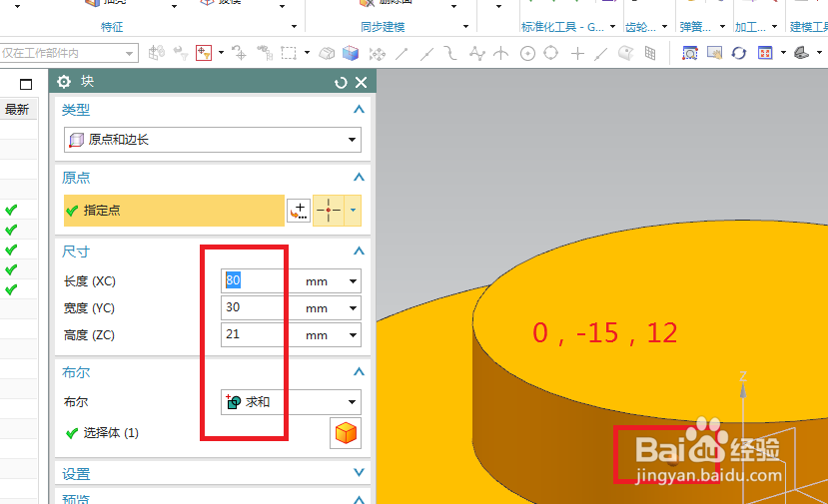Viewport: 828px width, 504px height.
Task: Click the 长度 (XC) input field
Action: (255, 280)
